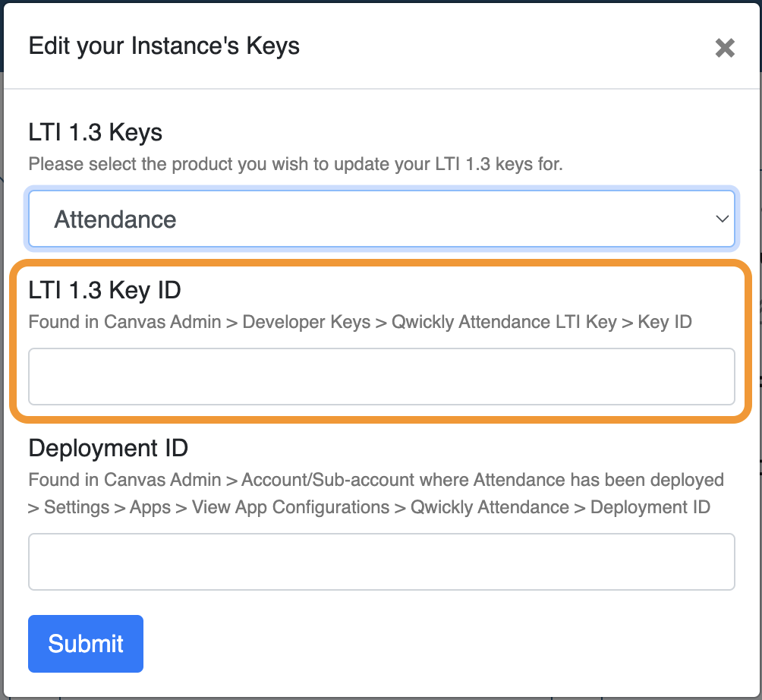This screenshot has width=762, height=700.
Task: Click the selected "Attendance" value text
Action: point(115,219)
